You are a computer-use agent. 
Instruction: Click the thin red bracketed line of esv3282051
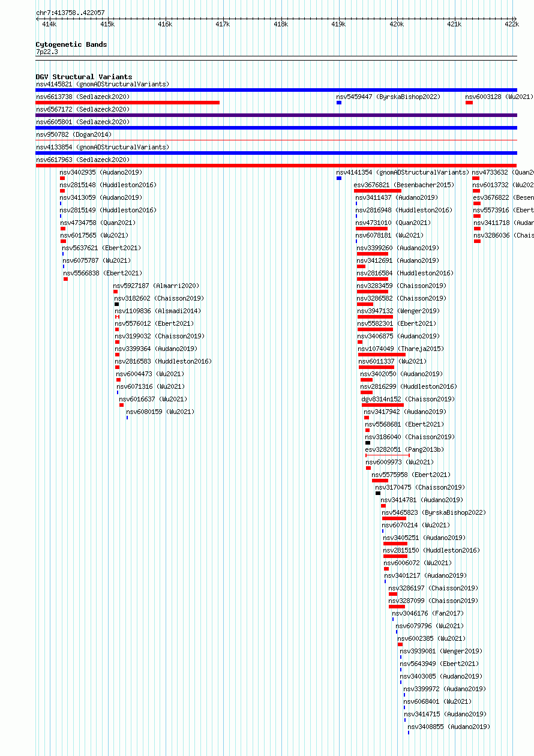coord(388,455)
